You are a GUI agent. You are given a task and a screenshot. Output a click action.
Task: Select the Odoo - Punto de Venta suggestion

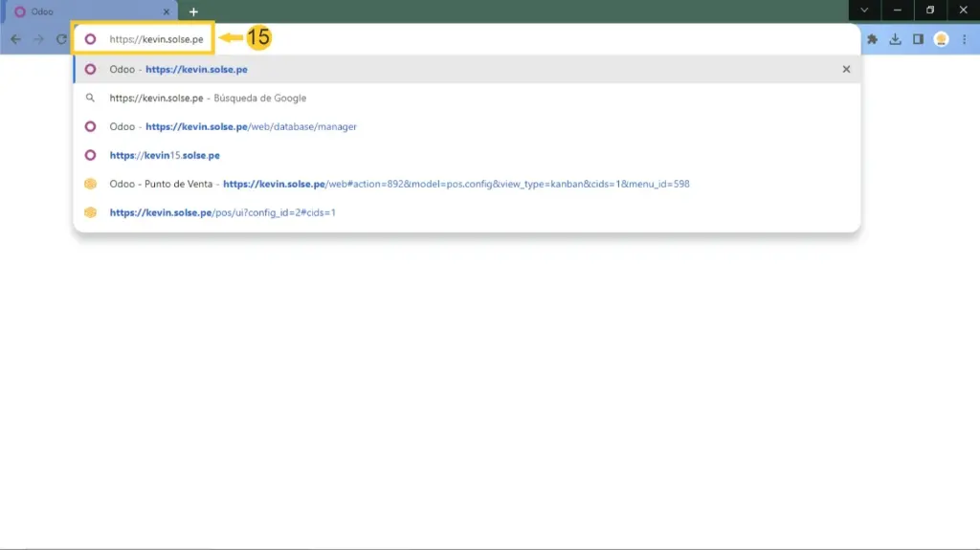pyautogui.click(x=399, y=184)
